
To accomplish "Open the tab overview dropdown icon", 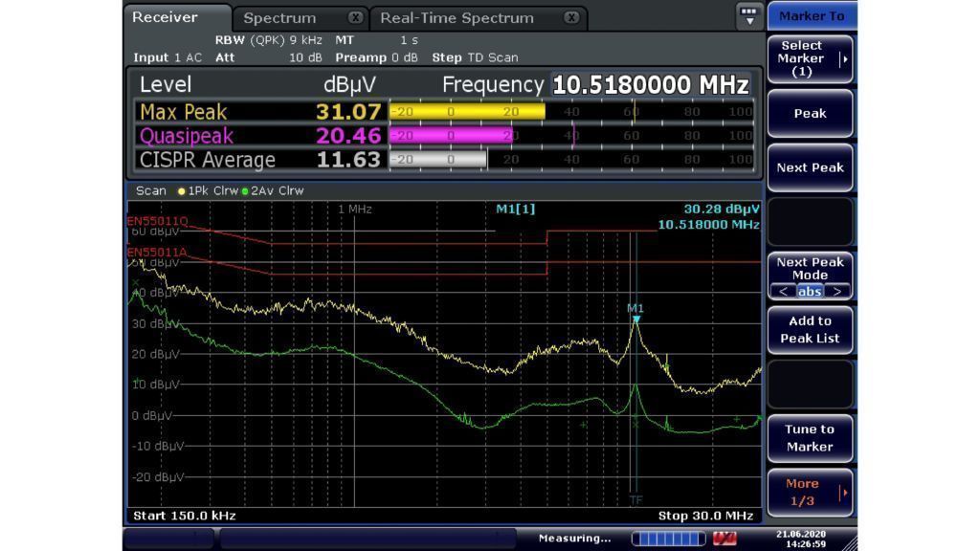I will [748, 15].
